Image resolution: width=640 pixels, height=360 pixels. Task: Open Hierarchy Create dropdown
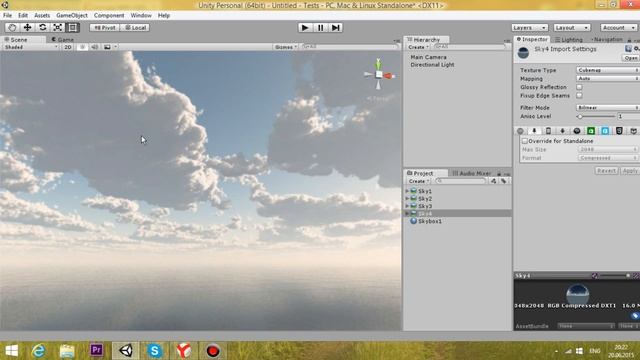418,47
